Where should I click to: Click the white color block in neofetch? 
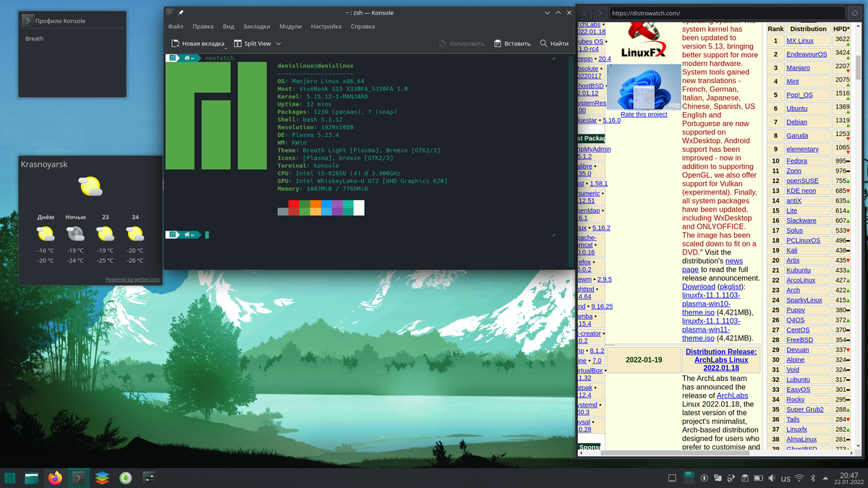(x=359, y=208)
